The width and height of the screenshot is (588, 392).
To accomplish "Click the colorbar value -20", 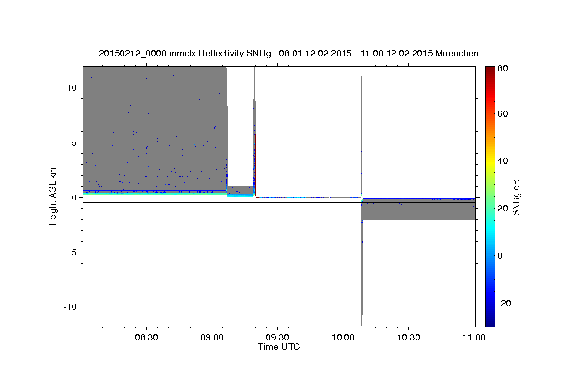I will 505,303.
